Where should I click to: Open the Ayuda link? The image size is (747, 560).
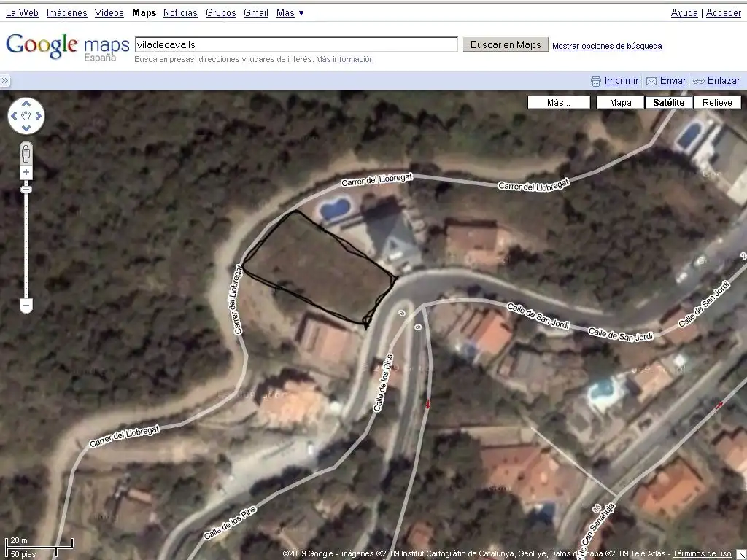[x=684, y=13]
